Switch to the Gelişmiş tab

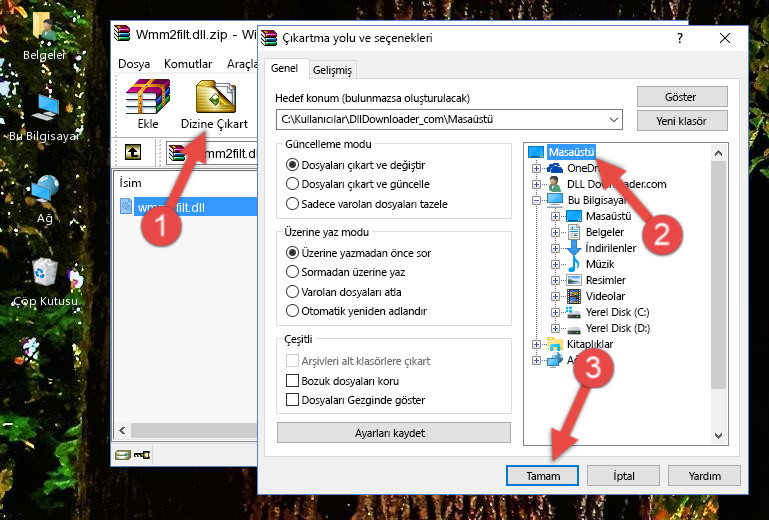point(333,70)
